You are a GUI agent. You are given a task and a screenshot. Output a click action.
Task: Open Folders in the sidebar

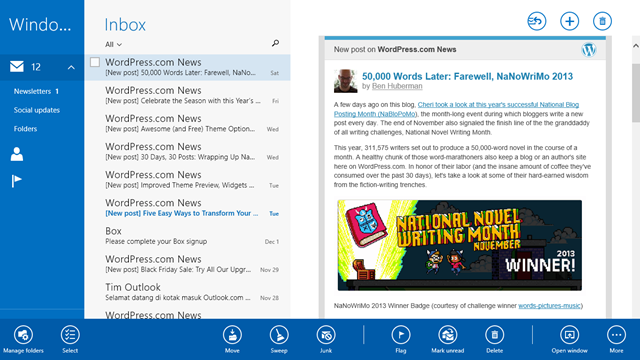(25, 129)
